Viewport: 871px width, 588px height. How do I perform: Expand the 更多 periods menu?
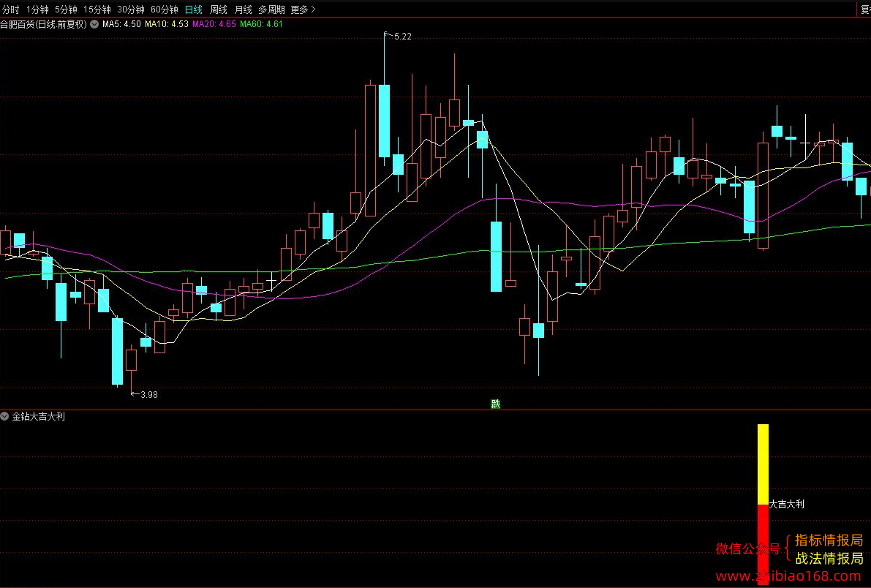[x=303, y=10]
